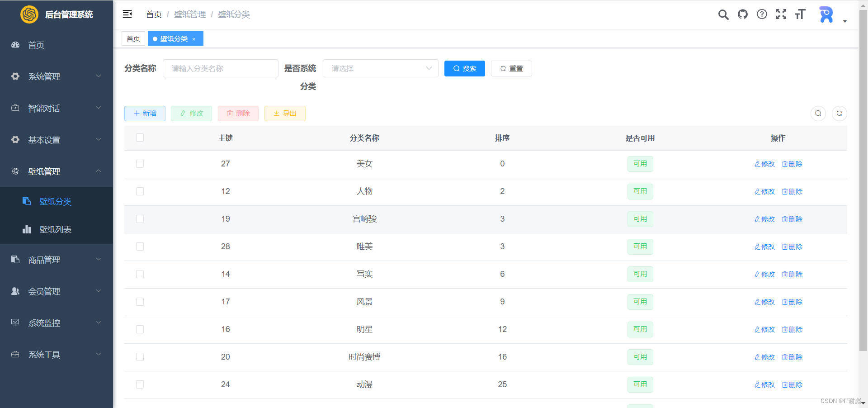Check the 时尚赛博 row checkbox
The height and width of the screenshot is (408, 868).
[140, 356]
